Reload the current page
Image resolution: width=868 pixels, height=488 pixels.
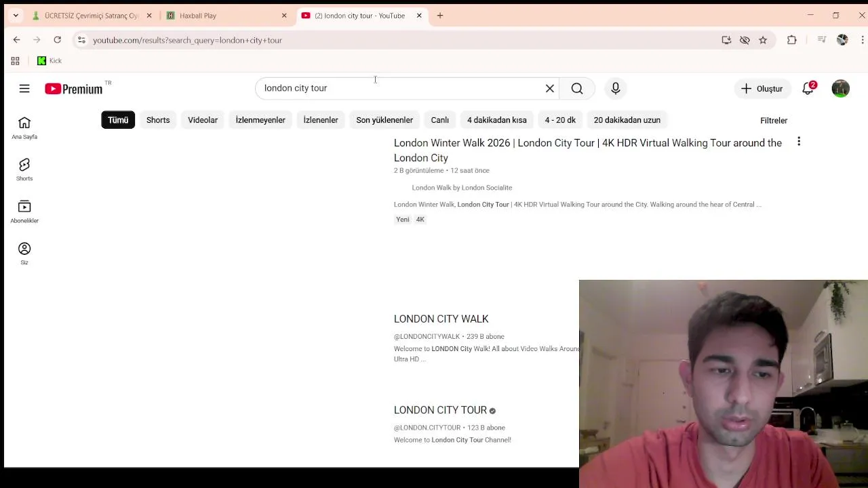click(58, 40)
